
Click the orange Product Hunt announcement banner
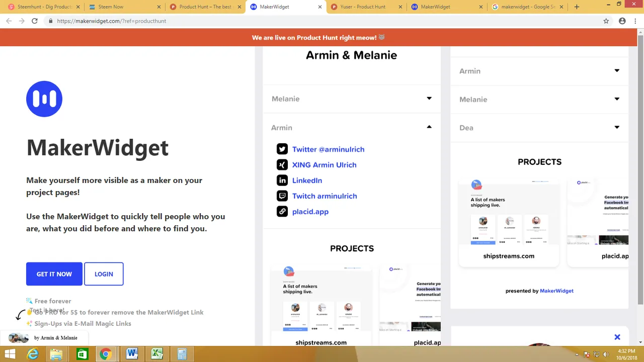318,37
